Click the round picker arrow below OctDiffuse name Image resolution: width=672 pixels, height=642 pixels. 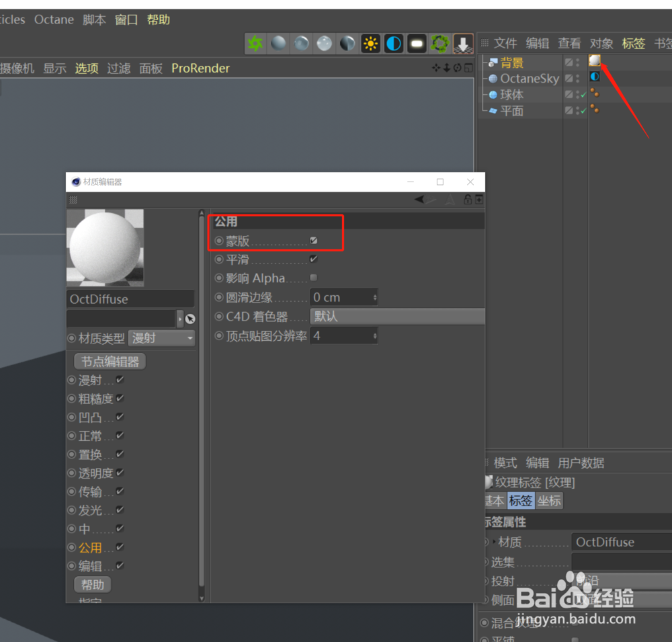(x=190, y=319)
